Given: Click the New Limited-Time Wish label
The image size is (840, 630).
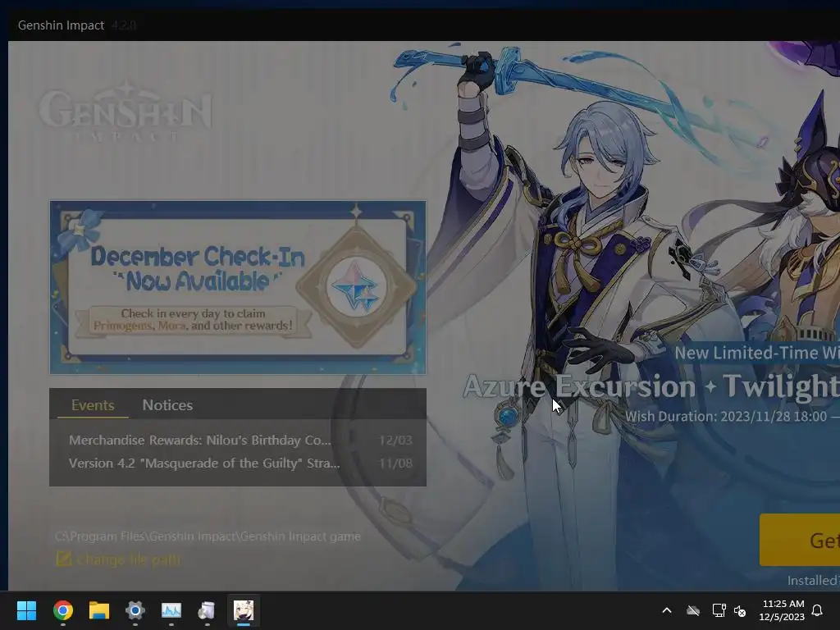Looking at the screenshot, I should [x=757, y=353].
